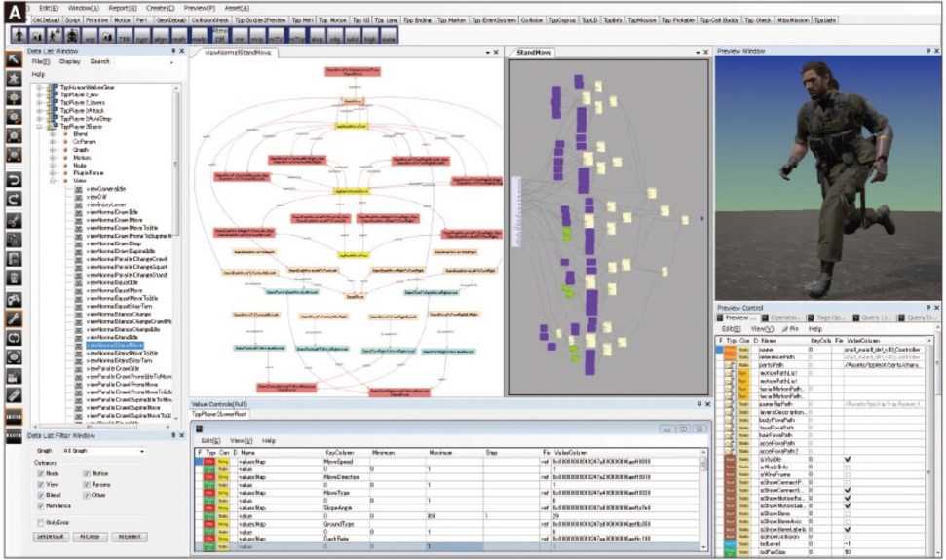This screenshot has height=560, width=946.
Task: Select the wrench tool icon in sidebar
Action: 14,318
